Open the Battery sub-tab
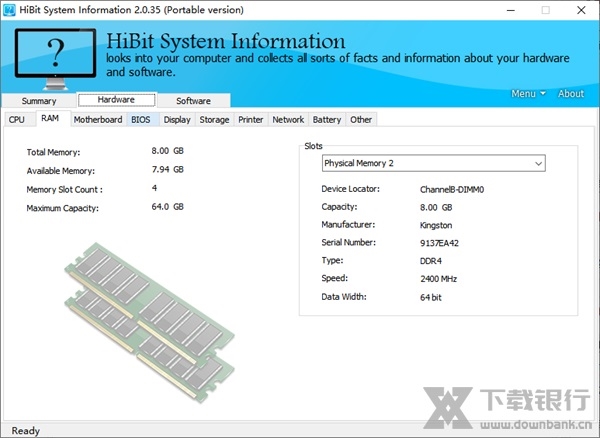This screenshot has width=600, height=438. pos(327,120)
